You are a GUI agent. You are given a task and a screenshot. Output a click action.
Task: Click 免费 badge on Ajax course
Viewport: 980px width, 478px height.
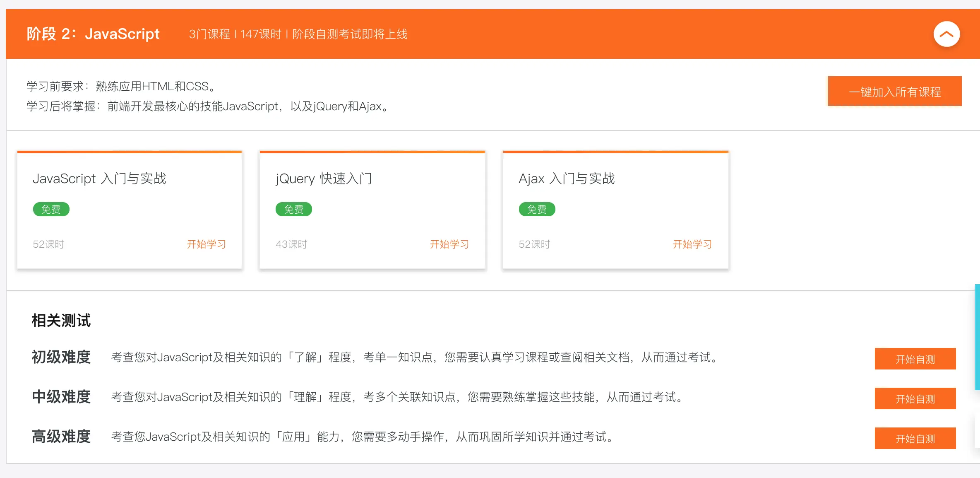pyautogui.click(x=537, y=209)
